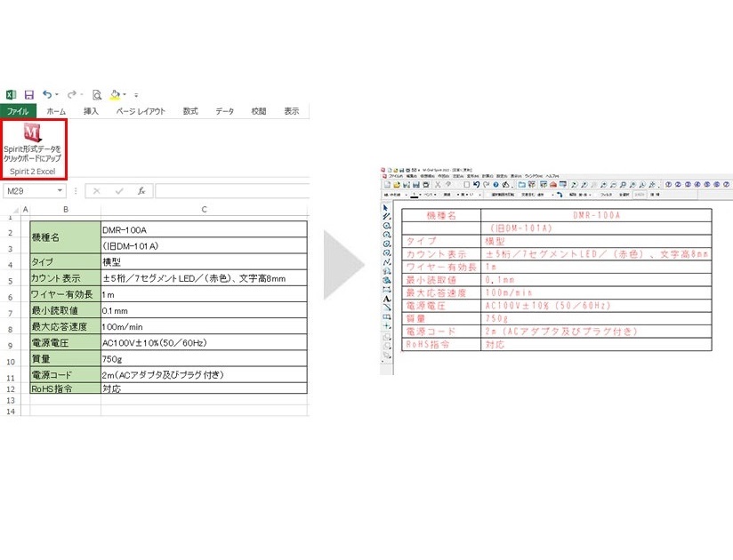Click the fill color paint bucket icon

click(115, 94)
